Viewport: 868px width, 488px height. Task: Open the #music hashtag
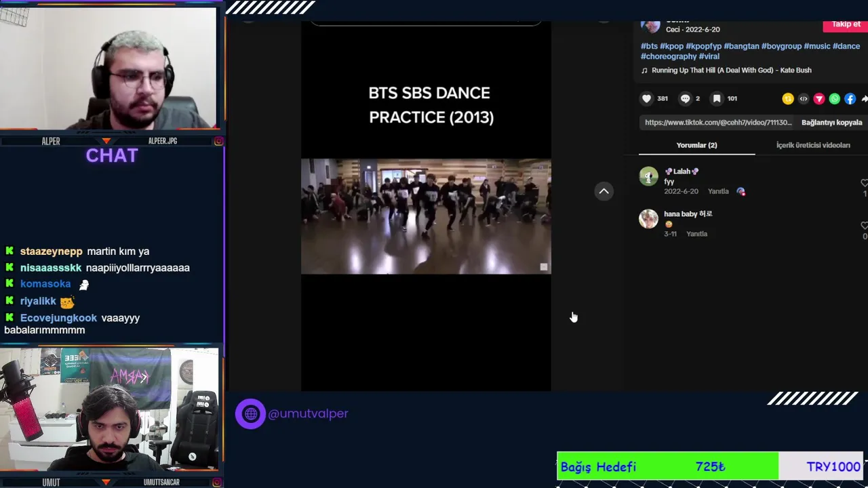tap(817, 46)
